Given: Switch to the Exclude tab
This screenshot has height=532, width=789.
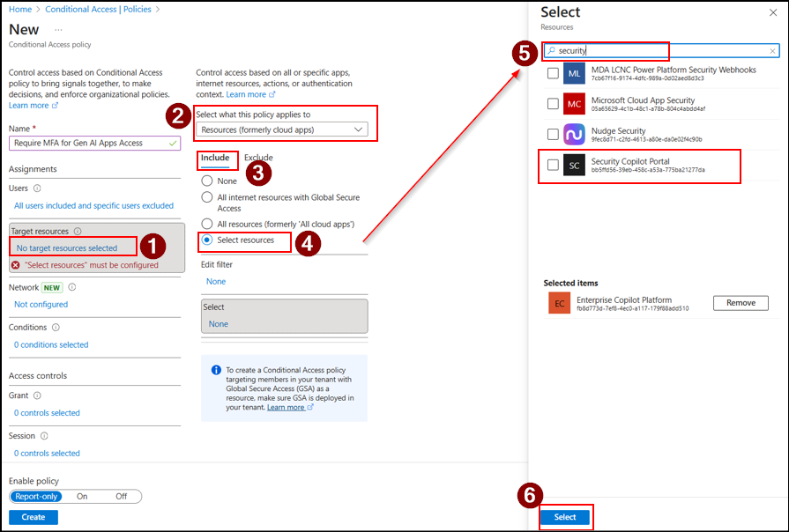Looking at the screenshot, I should point(257,158).
